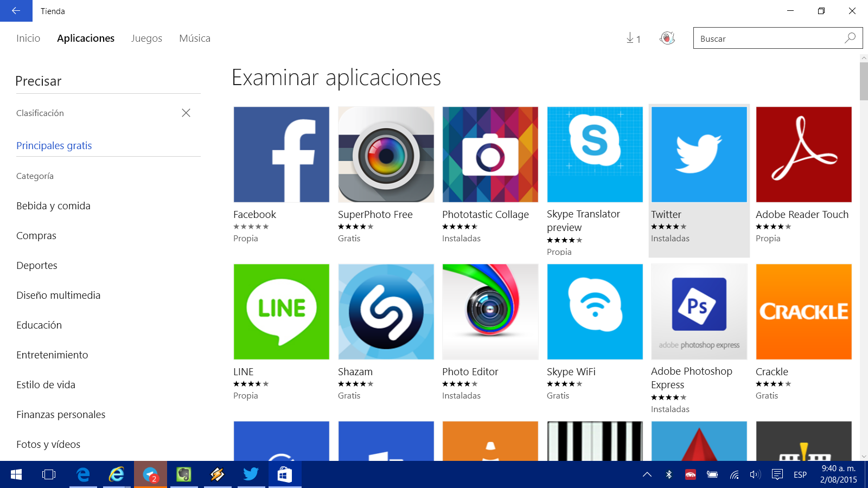Choose the Estilo de vida category

46,385
